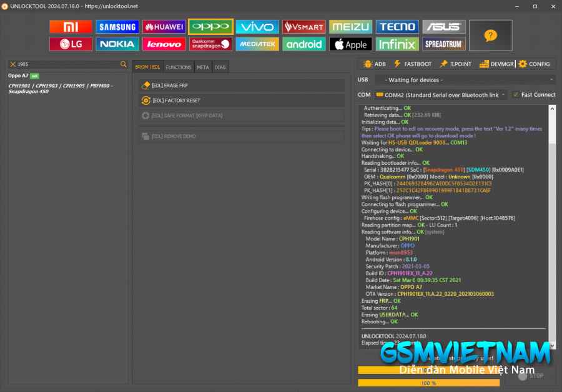Click [EDL] SAFE FORMAT [KEEP DATA]

[242, 115]
